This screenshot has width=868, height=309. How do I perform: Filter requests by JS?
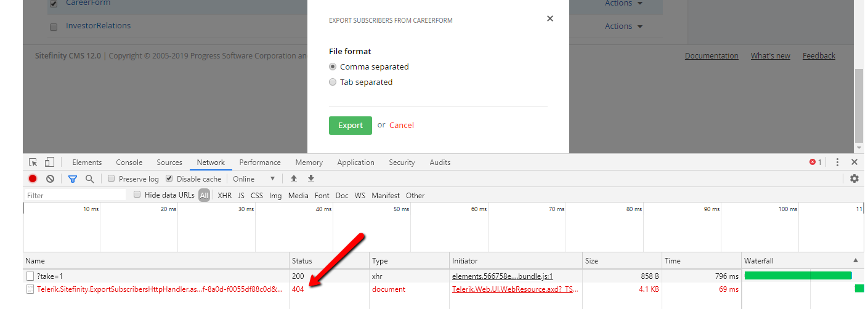pos(241,195)
